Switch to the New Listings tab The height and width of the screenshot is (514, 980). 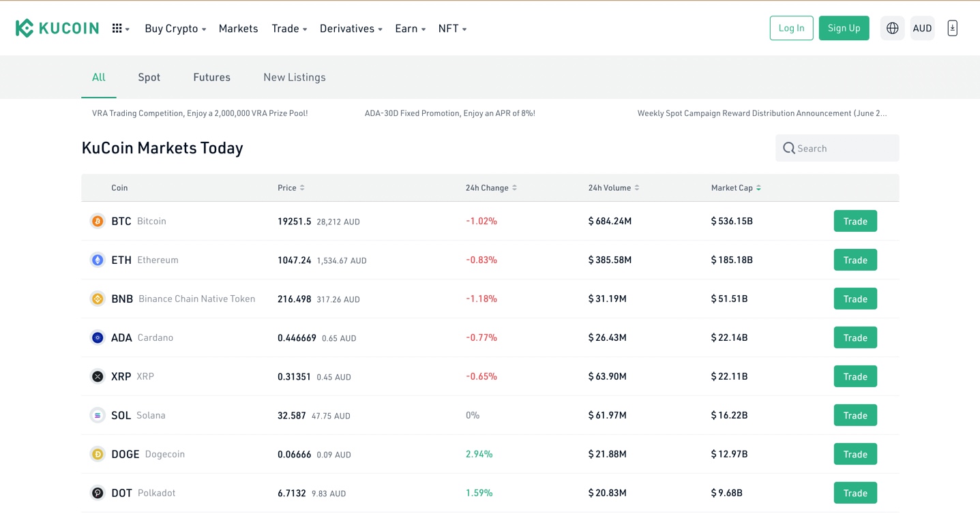pos(295,77)
